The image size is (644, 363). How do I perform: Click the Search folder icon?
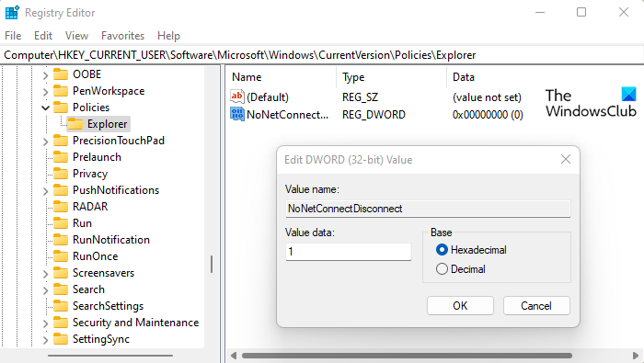click(61, 289)
